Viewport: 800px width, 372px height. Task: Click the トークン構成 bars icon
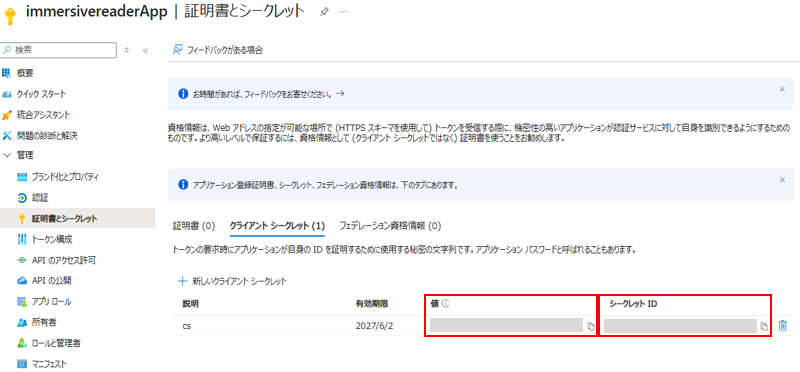tap(21, 239)
